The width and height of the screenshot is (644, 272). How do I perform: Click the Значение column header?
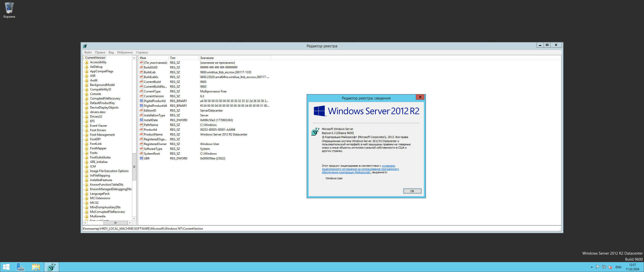tap(207, 58)
